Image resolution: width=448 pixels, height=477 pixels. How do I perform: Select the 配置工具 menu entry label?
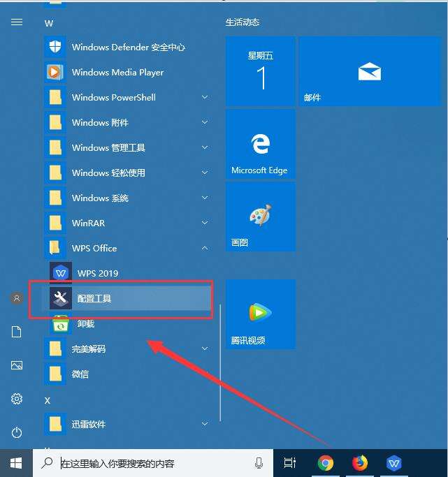coord(94,298)
